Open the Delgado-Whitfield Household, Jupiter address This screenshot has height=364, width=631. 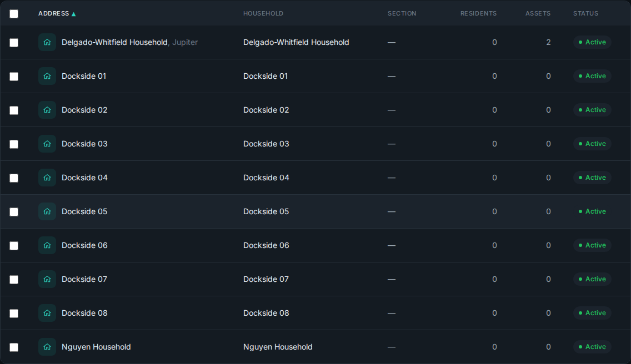(x=129, y=42)
